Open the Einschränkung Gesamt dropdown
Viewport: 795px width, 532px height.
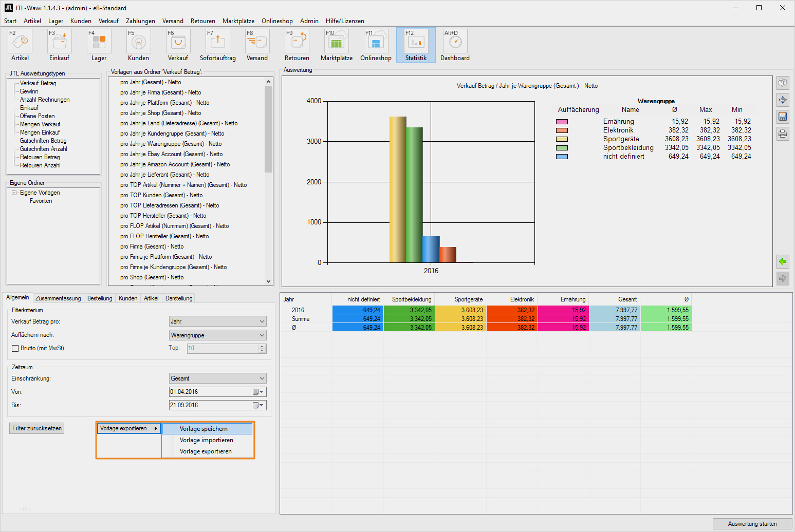(218, 378)
